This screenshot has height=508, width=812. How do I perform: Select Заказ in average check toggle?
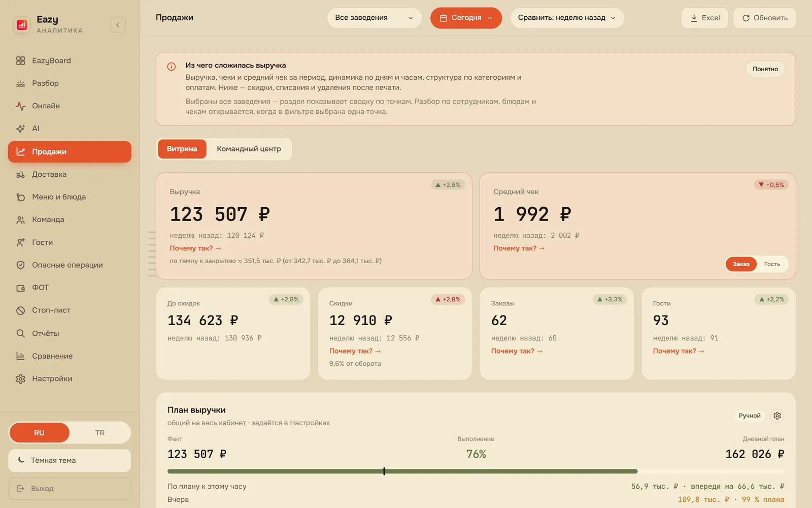[x=741, y=264]
